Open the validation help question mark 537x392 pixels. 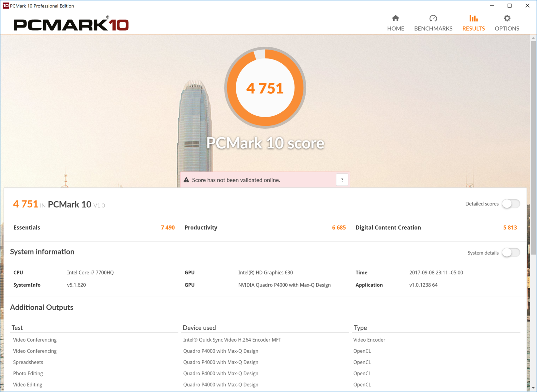(342, 180)
